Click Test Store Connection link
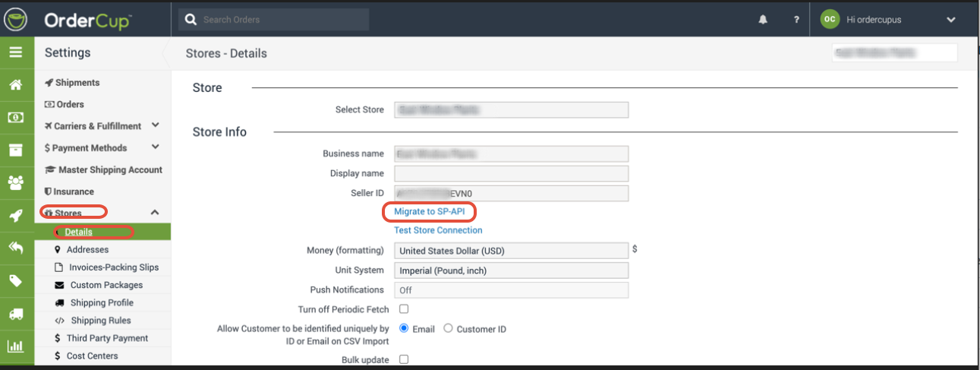This screenshot has width=980, height=370. point(438,230)
